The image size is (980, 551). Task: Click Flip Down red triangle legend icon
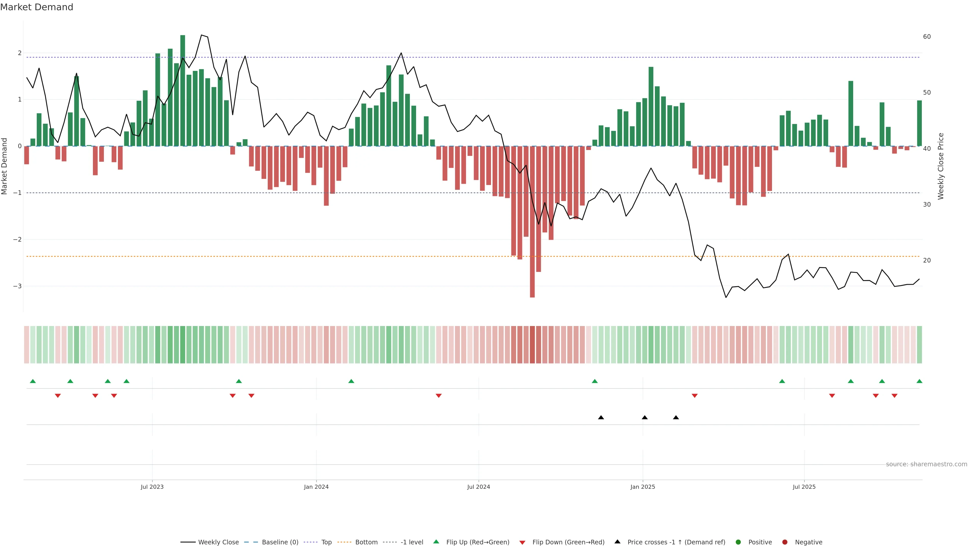(x=522, y=543)
